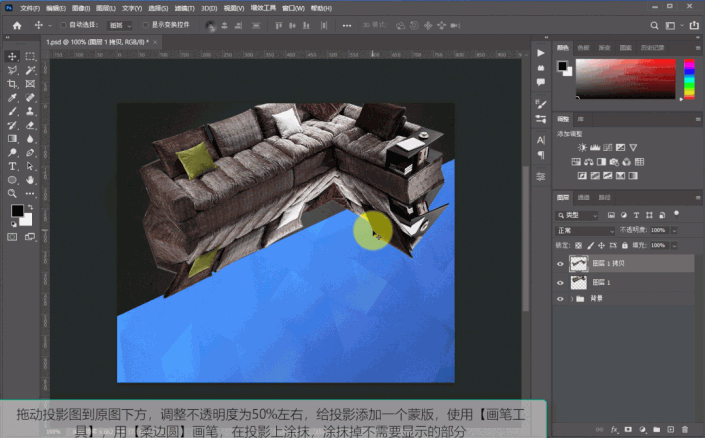Image resolution: width=705 pixels, height=438 pixels.
Task: Add Photo Filter adjustment
Action: point(614,162)
